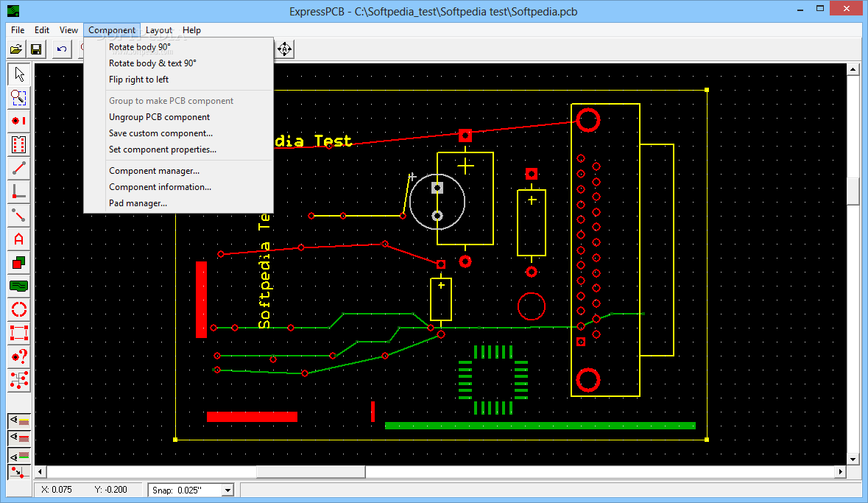868x503 pixels.
Task: Click the horizontal scrollbar left arrow
Action: [40, 472]
